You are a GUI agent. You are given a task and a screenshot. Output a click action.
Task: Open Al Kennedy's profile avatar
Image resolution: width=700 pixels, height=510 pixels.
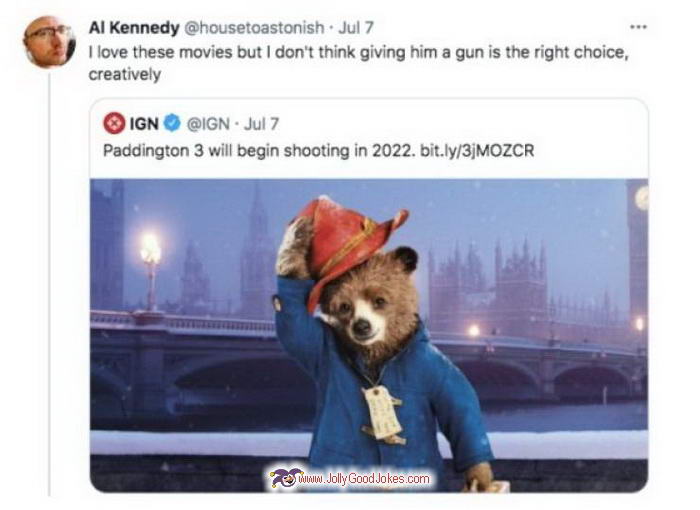49,42
